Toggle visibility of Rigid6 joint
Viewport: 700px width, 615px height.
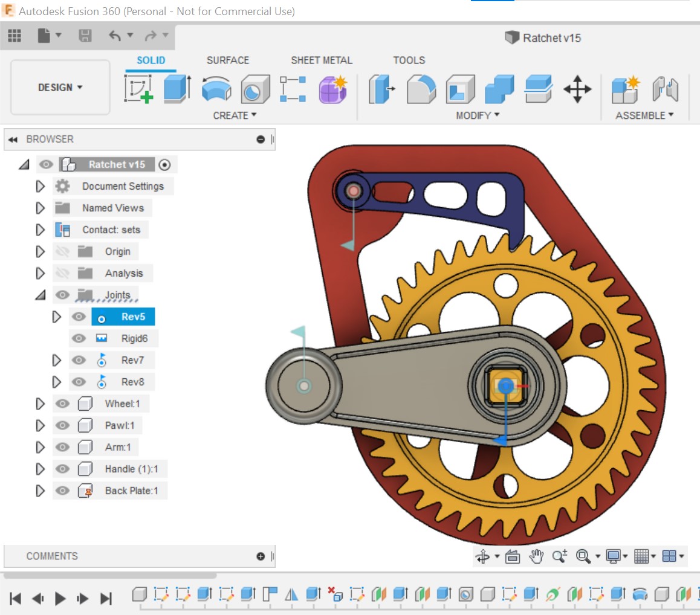pos(79,338)
